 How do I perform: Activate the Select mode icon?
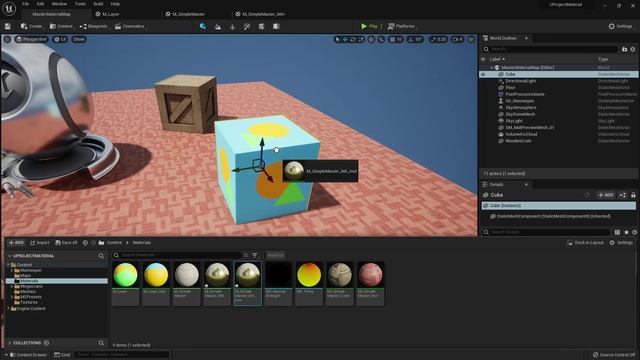[x=202, y=26]
